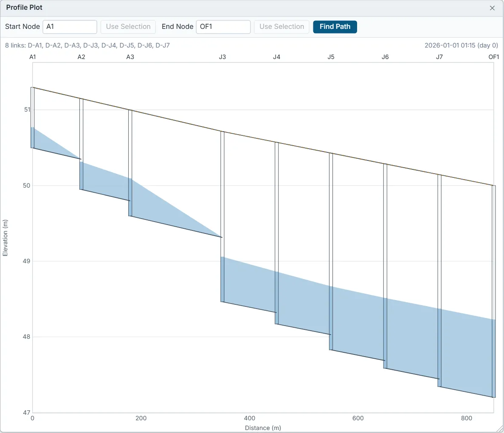504x433 pixels.
Task: Click the Profile Plot title text
Action: coord(24,7)
